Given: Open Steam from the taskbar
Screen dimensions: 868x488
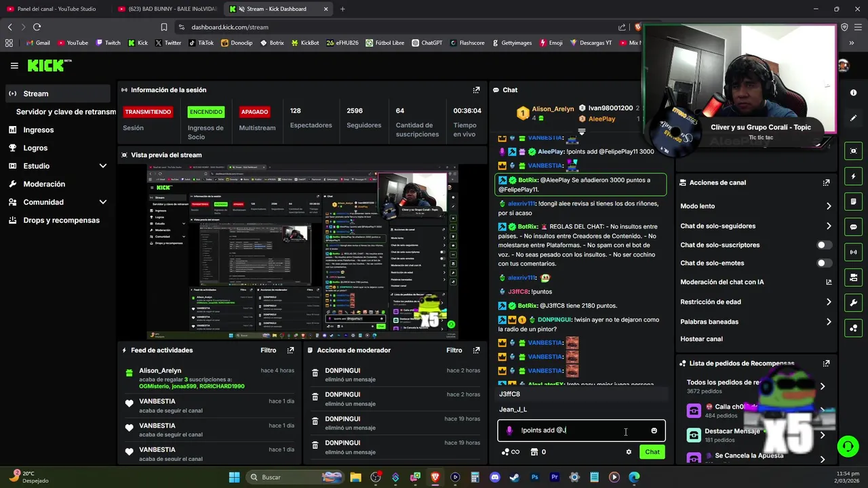Looking at the screenshot, I should coord(515,477).
